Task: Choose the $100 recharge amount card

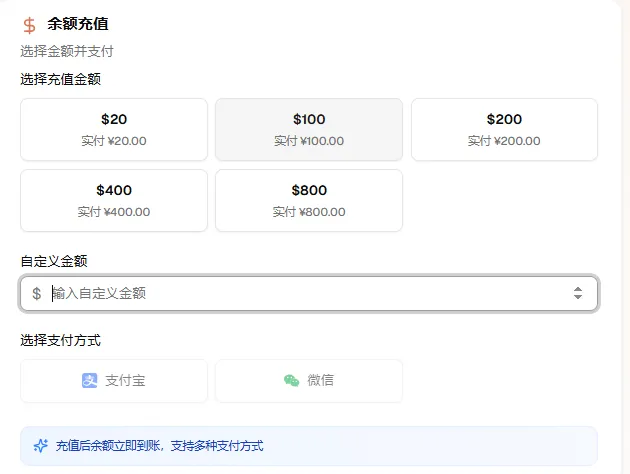Action: tap(309, 130)
